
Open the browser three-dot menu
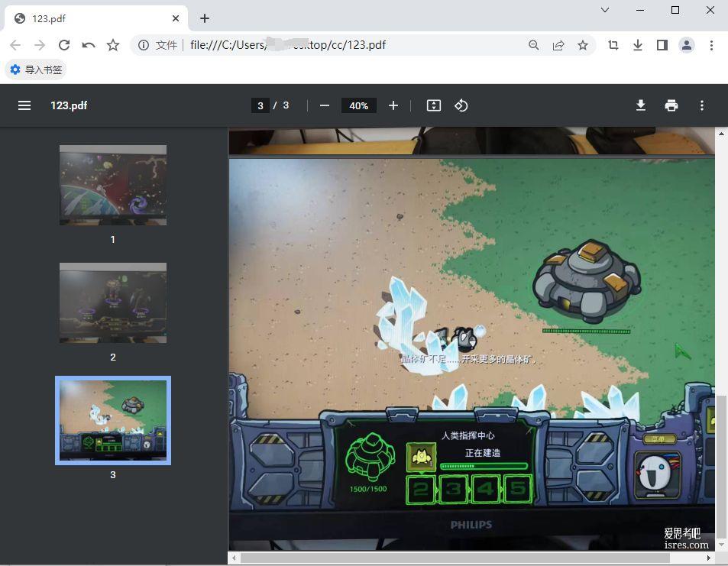711,45
